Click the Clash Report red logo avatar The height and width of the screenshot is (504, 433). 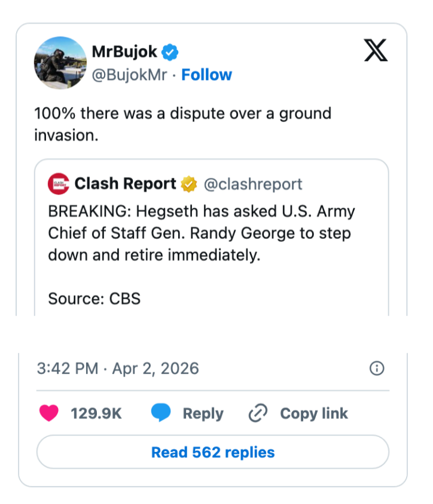58,184
